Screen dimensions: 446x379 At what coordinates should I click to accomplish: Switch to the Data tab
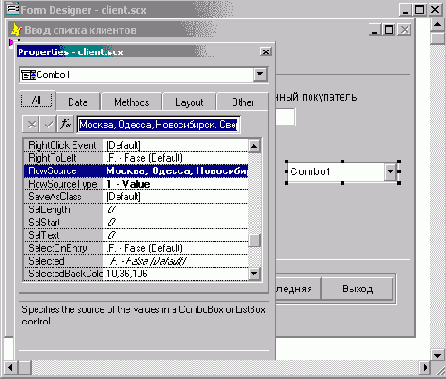coord(78,102)
